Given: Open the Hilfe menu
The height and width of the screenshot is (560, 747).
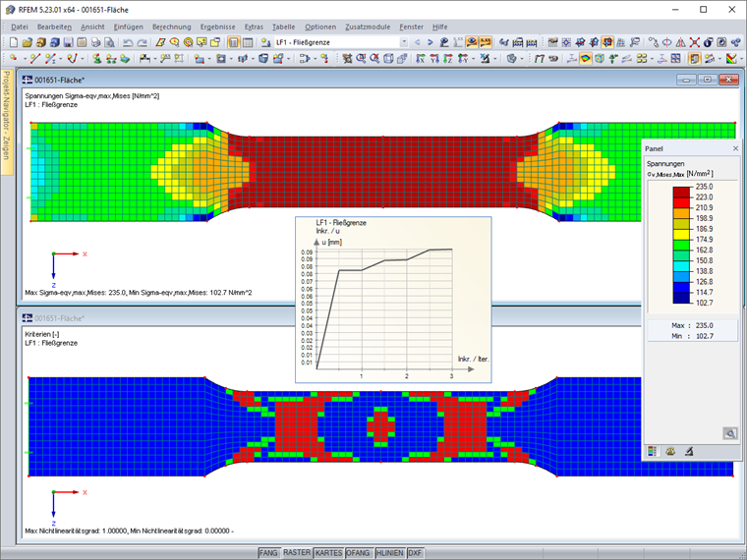Looking at the screenshot, I should (x=440, y=28).
